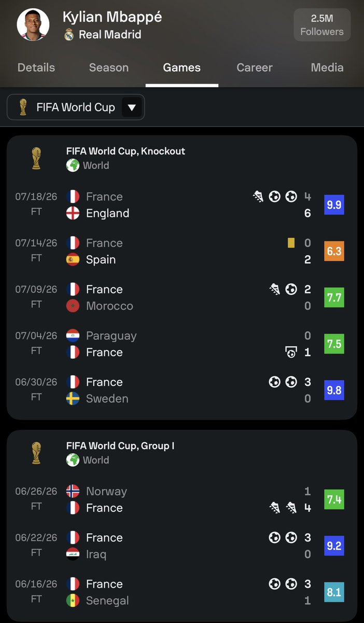Click the assist boot icon in Morocco match

point(275,289)
